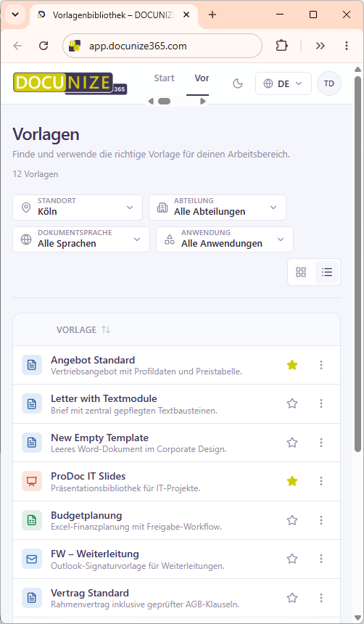The width and height of the screenshot is (364, 624).
Task: Click the document icon for Vertrag Standard
Action: [32, 598]
